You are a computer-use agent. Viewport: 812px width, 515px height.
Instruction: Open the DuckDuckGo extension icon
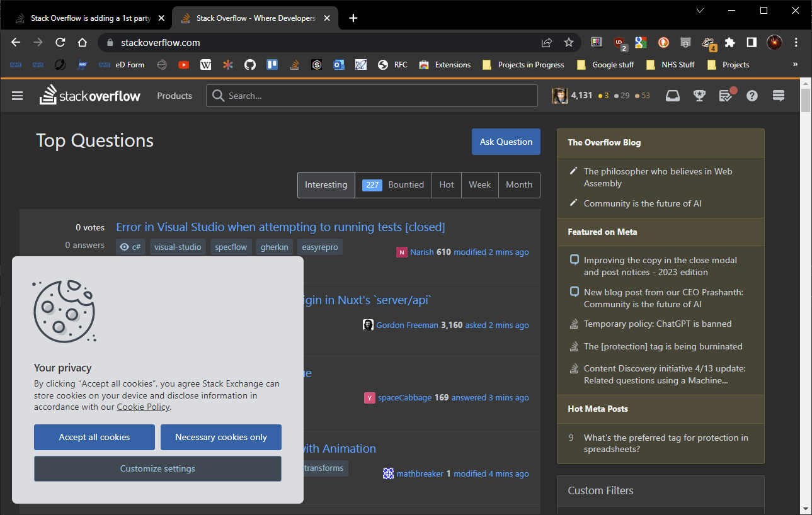(663, 42)
